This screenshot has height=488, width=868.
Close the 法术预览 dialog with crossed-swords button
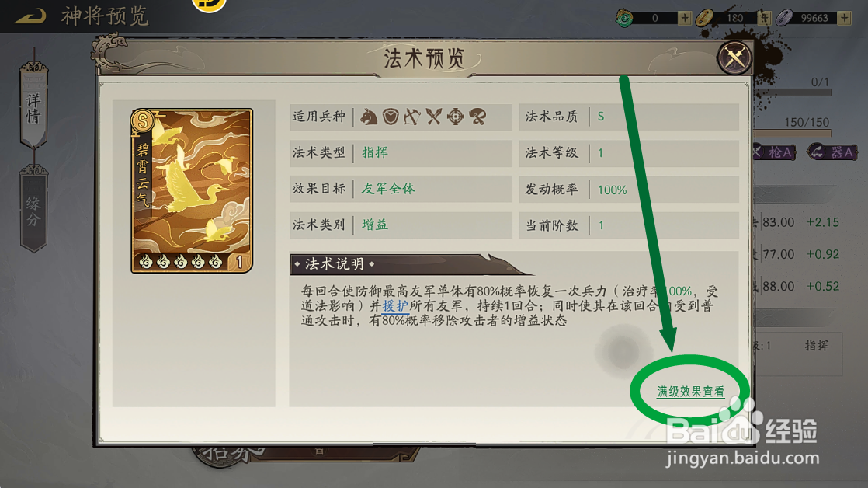pos(734,57)
